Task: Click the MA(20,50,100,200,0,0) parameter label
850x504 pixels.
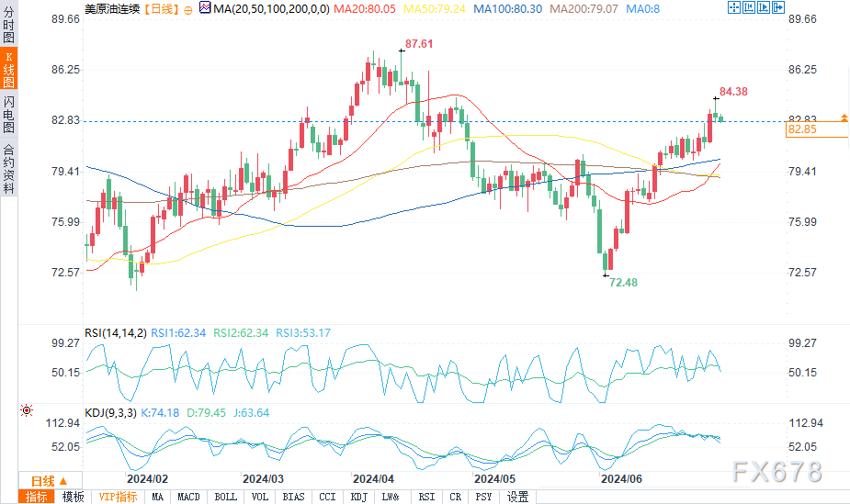Action: click(x=272, y=8)
